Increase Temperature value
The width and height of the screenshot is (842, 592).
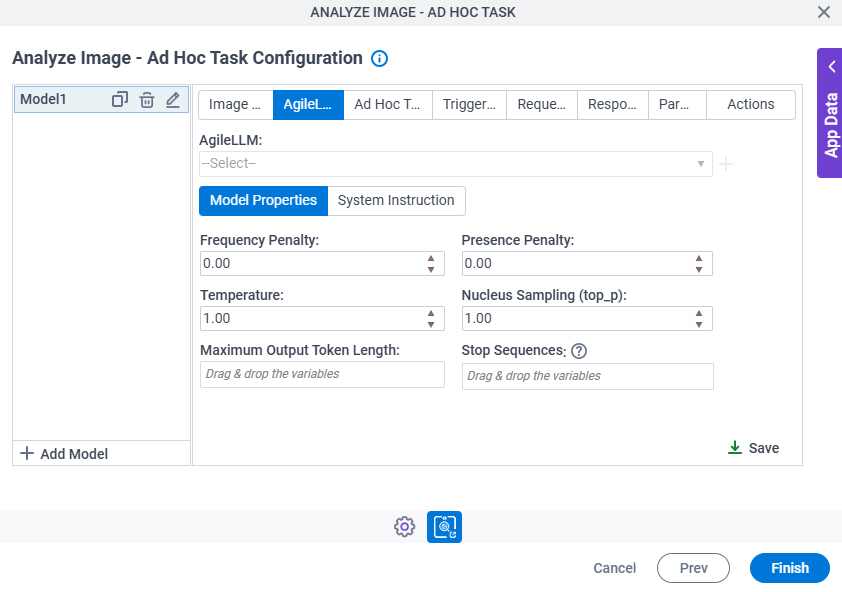(431, 313)
